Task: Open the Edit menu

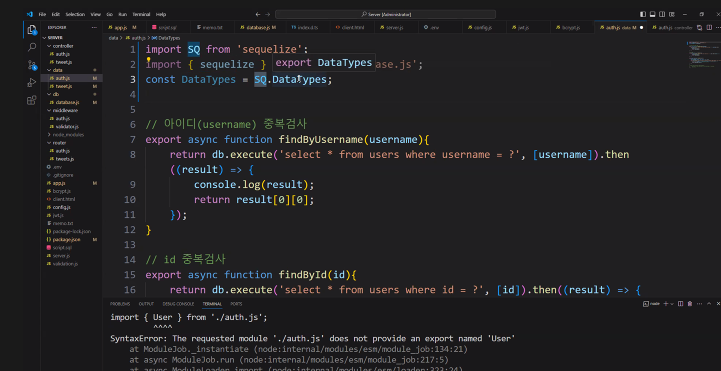Action: (x=56, y=14)
